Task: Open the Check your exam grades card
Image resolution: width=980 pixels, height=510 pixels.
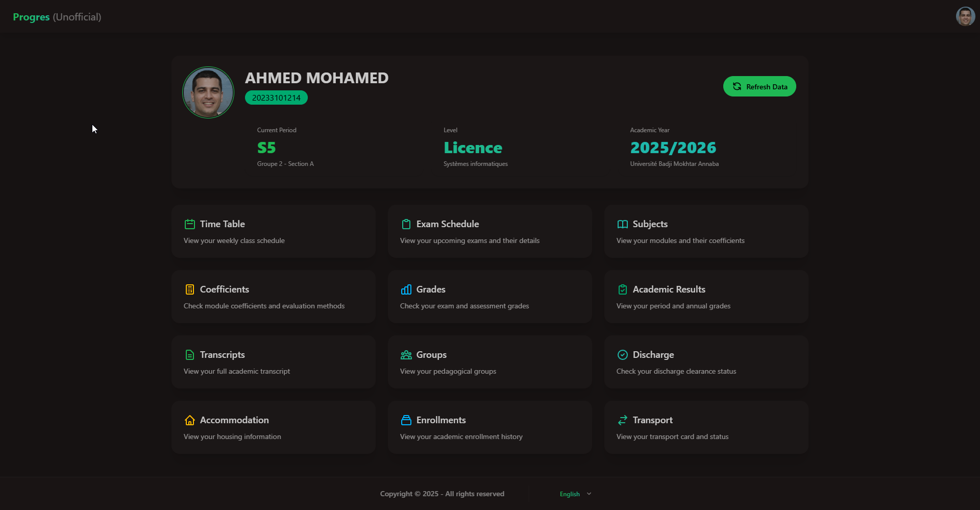Action: pos(489,296)
